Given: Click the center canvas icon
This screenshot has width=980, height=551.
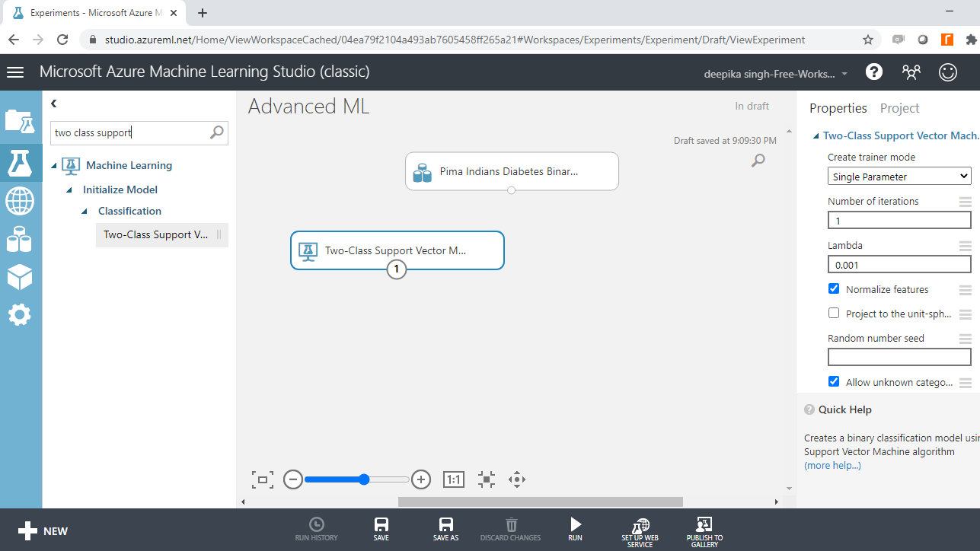Looking at the screenshot, I should (x=487, y=479).
